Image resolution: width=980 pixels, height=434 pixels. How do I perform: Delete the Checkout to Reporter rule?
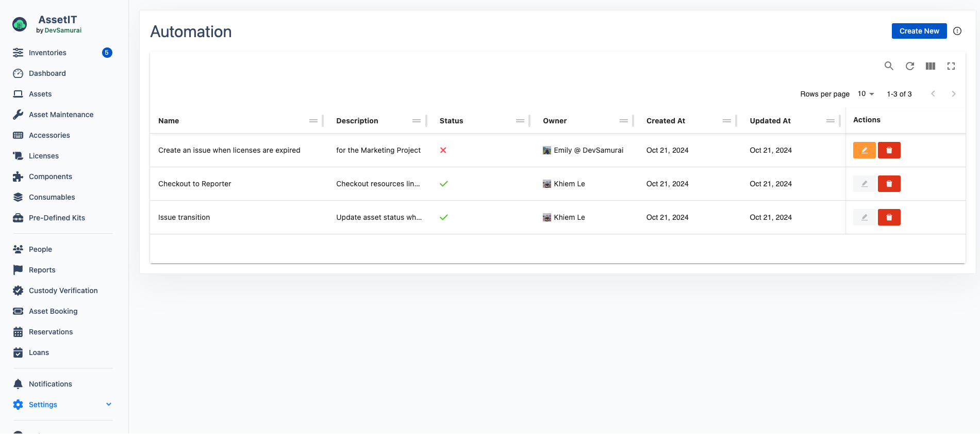point(889,184)
